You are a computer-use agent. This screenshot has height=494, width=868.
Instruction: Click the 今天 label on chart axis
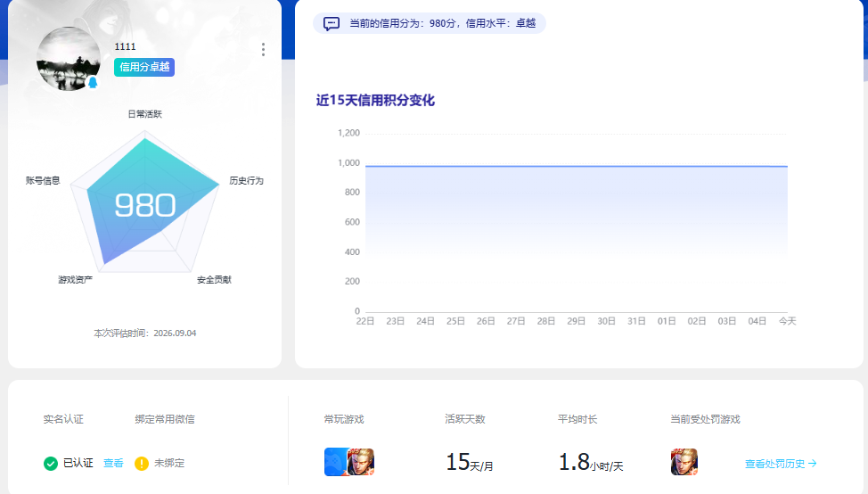pos(787,321)
